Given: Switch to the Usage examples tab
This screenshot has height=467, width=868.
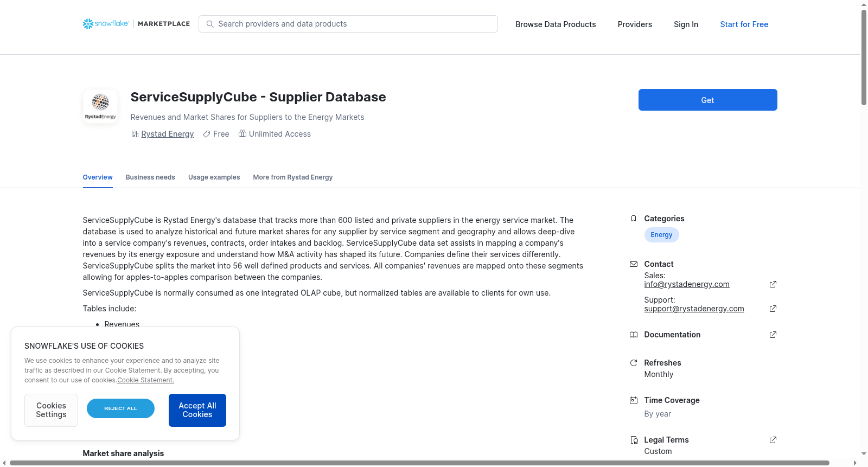Looking at the screenshot, I should 214,177.
